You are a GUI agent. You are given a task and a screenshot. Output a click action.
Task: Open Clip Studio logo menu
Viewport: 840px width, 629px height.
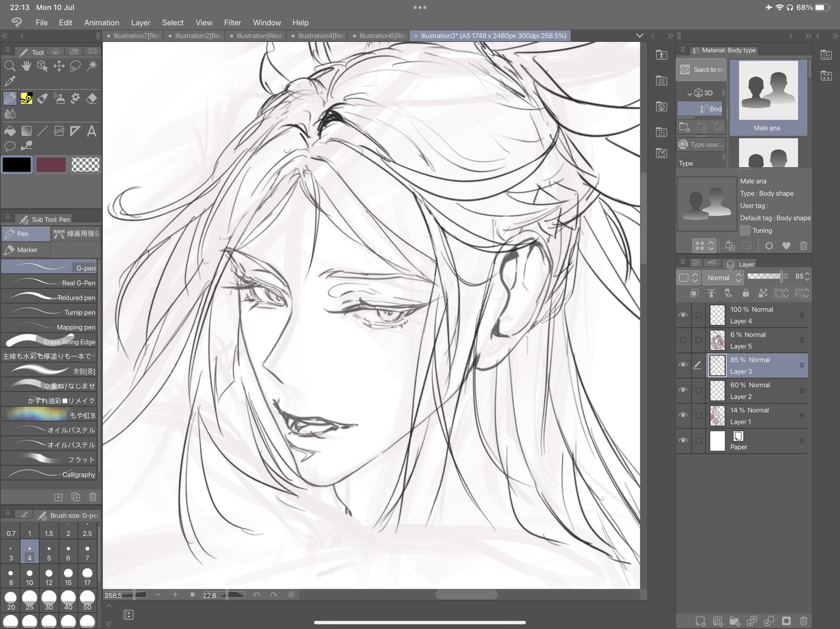(x=17, y=22)
